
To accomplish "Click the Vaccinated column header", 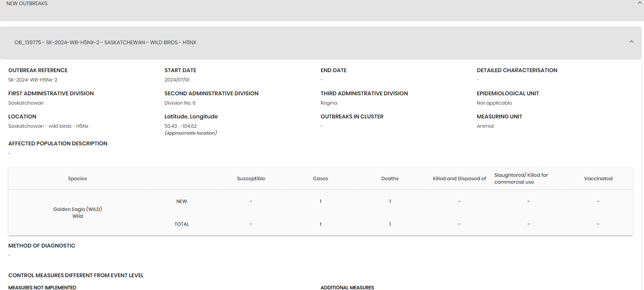I will (x=598, y=178).
